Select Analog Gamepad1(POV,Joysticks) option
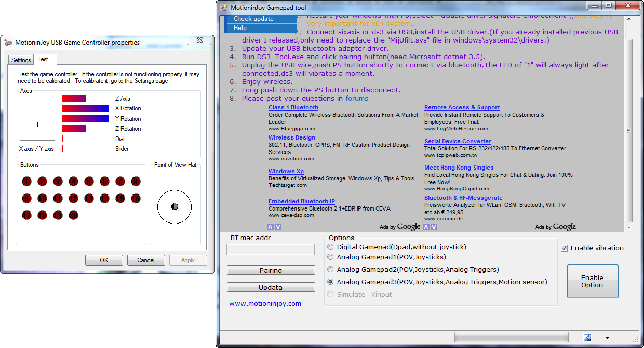The width and height of the screenshot is (644, 348). coord(331,257)
